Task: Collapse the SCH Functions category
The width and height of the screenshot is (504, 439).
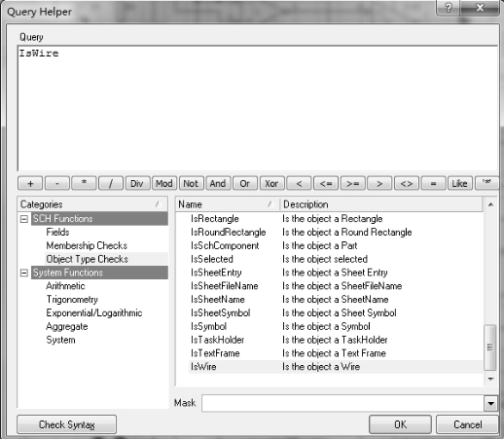Action: pyautogui.click(x=24, y=219)
